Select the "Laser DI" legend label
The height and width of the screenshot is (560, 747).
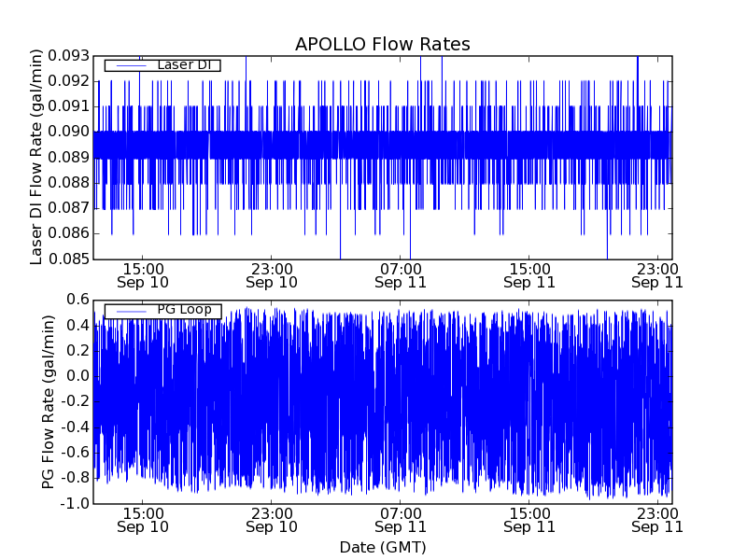pyautogui.click(x=182, y=65)
